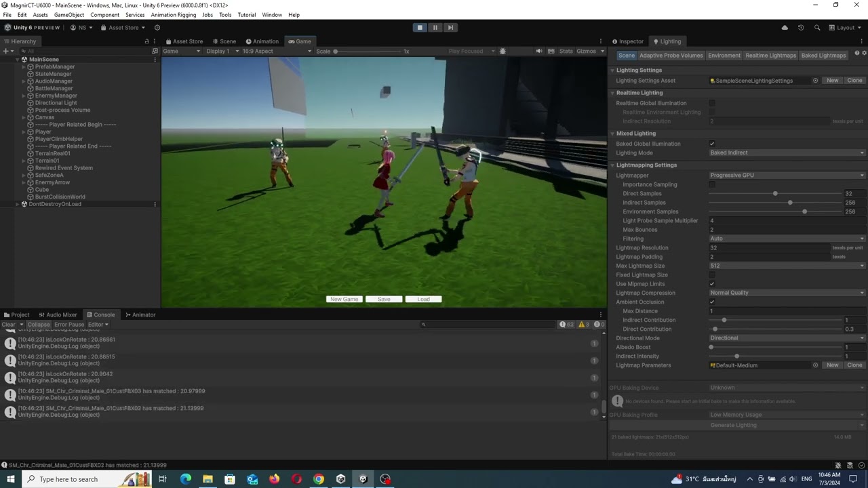Click the Indirect Samples slider handle

790,202
